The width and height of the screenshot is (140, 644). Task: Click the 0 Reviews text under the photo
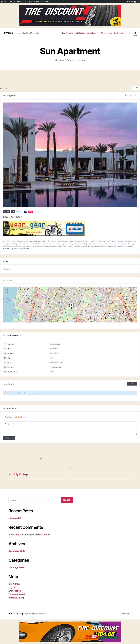pos(19,211)
